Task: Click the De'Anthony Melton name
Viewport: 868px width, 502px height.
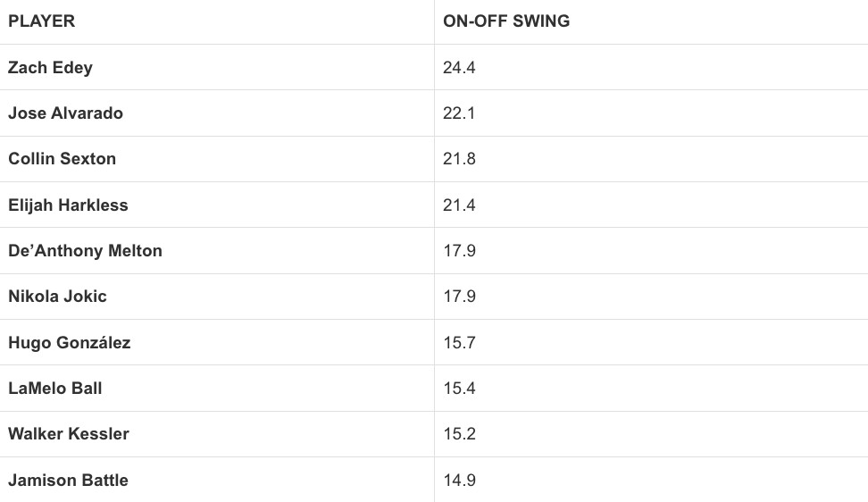Action: point(86,251)
